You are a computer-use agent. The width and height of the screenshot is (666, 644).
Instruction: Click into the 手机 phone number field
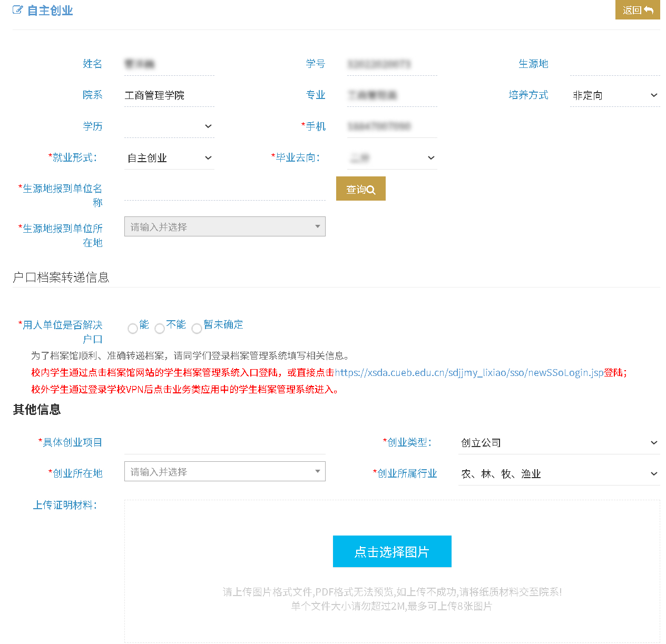[391, 126]
